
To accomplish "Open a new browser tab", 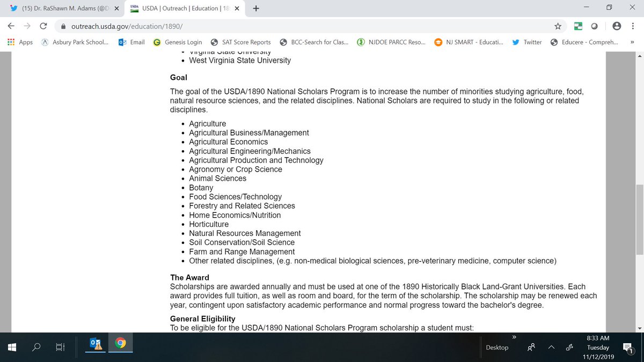I will click(256, 9).
